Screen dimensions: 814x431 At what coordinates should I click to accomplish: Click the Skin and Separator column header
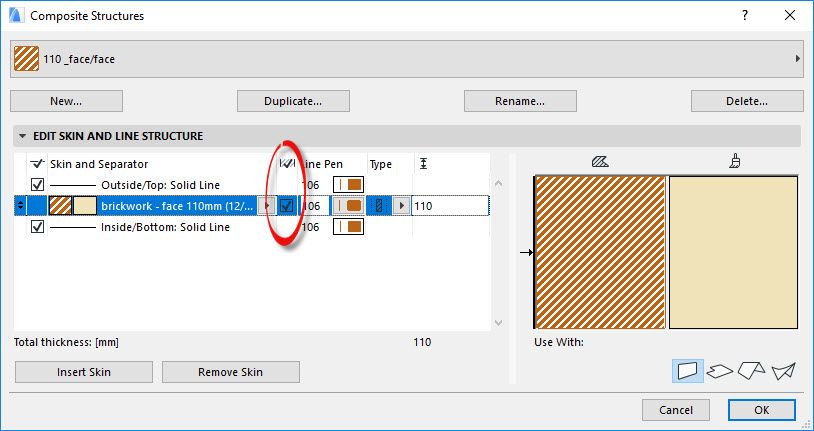pyautogui.click(x=99, y=164)
